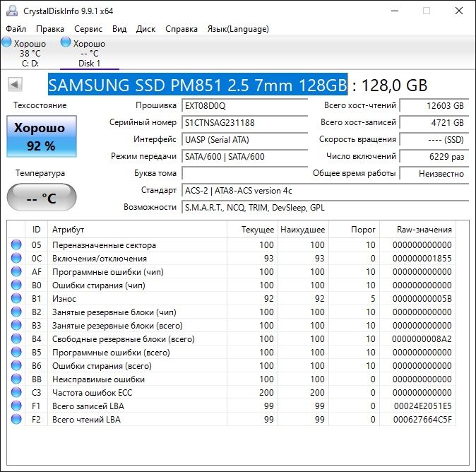Click the CrystalDiskInfo app icon in title bar
476x472 pixels.
[12, 11]
